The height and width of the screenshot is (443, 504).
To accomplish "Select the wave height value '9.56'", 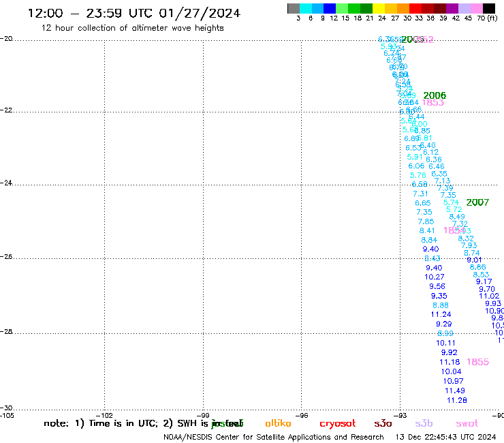I will pos(437,286).
